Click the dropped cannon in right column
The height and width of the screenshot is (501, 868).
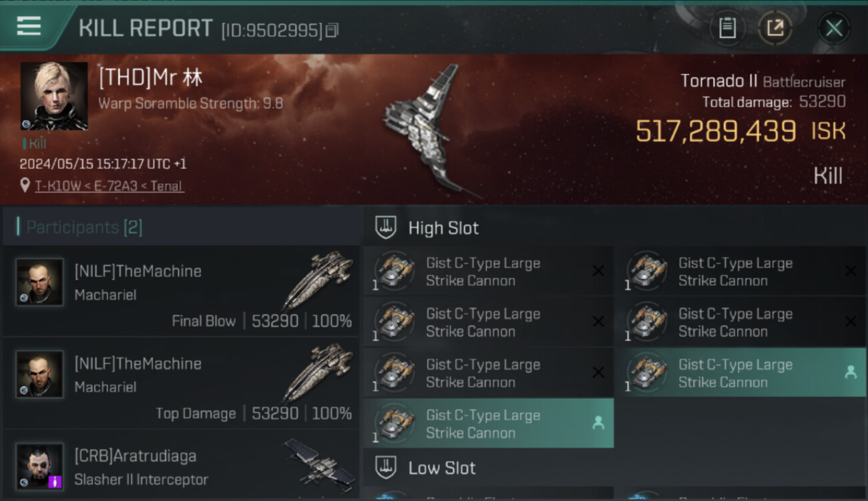pyautogui.click(x=741, y=373)
